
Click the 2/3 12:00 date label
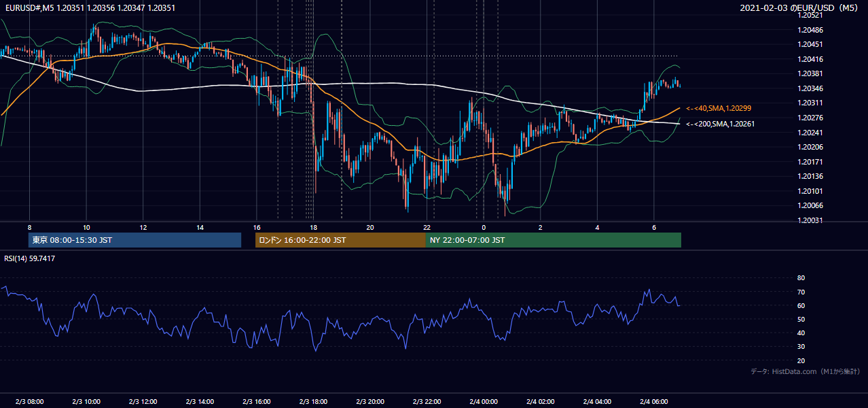[x=143, y=402]
